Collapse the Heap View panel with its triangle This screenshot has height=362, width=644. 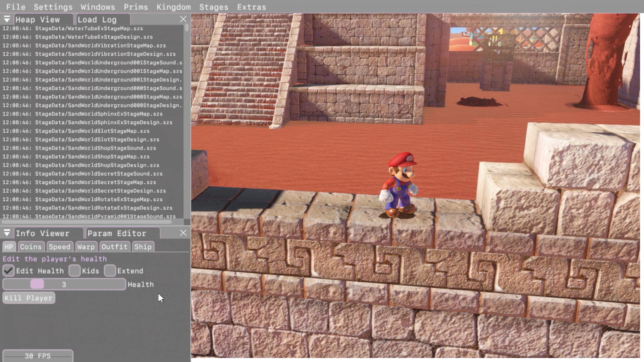pos(7,19)
